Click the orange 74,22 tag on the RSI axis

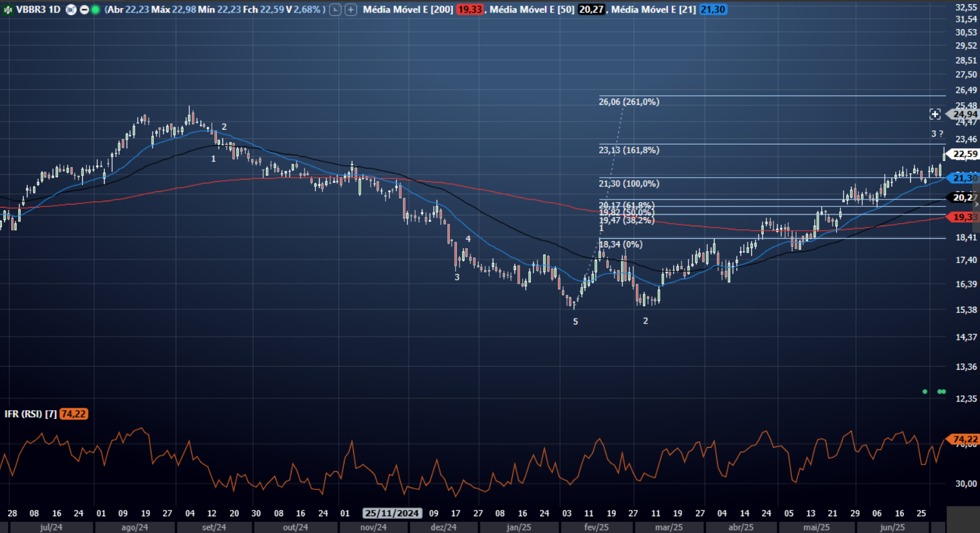coord(964,439)
